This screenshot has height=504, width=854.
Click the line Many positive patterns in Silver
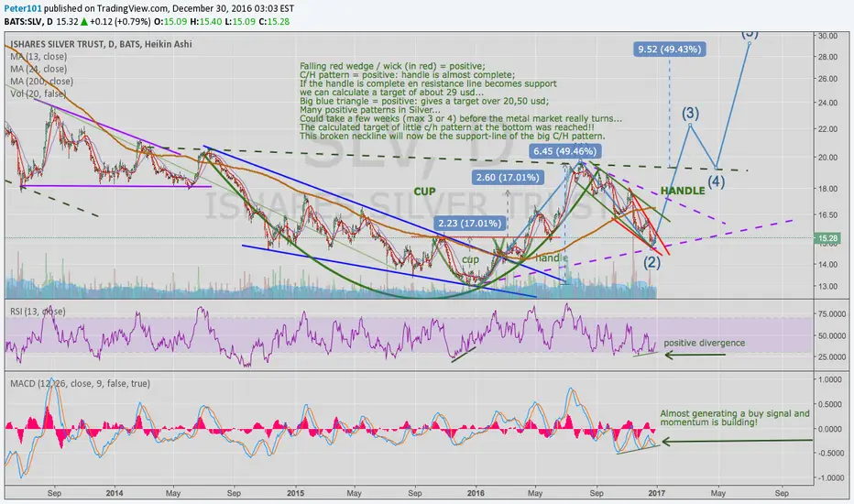tap(370, 110)
